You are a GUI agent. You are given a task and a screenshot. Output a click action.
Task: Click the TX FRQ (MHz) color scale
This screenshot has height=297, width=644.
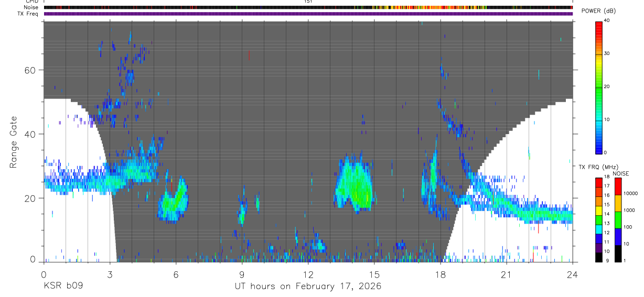coord(598,219)
